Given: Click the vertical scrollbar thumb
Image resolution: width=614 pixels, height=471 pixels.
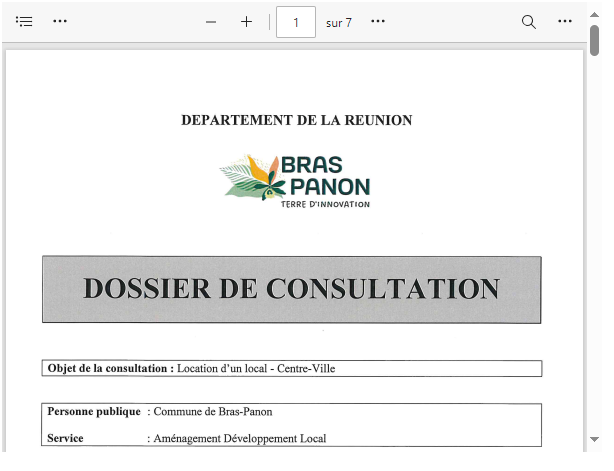Looking at the screenshot, I should point(595,40).
